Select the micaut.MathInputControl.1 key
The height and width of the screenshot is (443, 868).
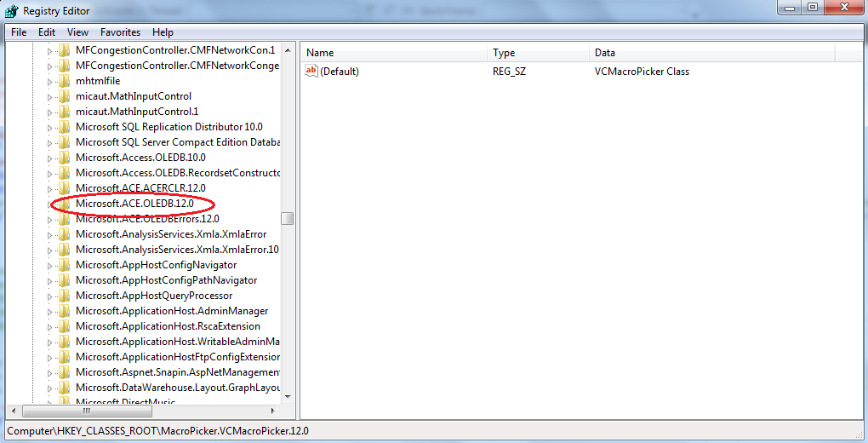137,112
